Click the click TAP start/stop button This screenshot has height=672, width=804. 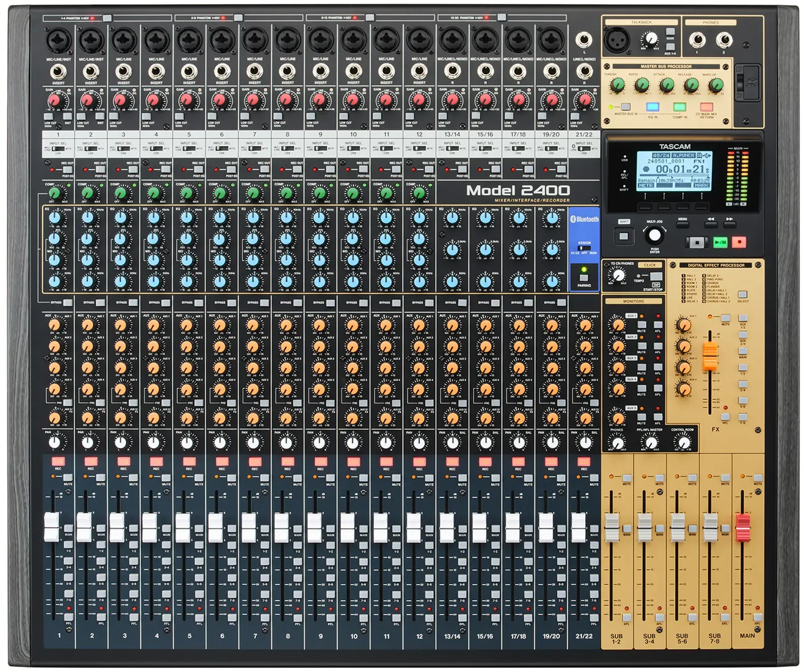[x=656, y=277]
